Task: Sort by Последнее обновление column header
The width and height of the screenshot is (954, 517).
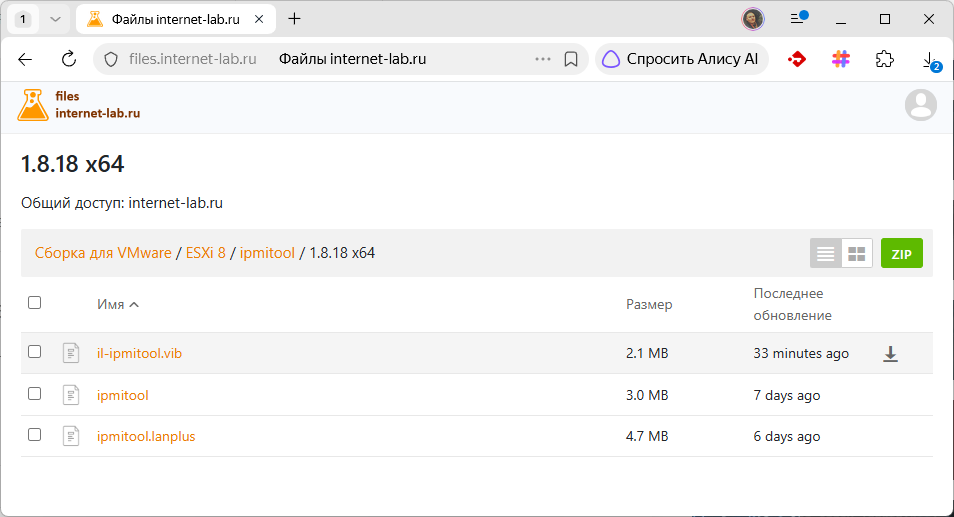Action: [792, 304]
